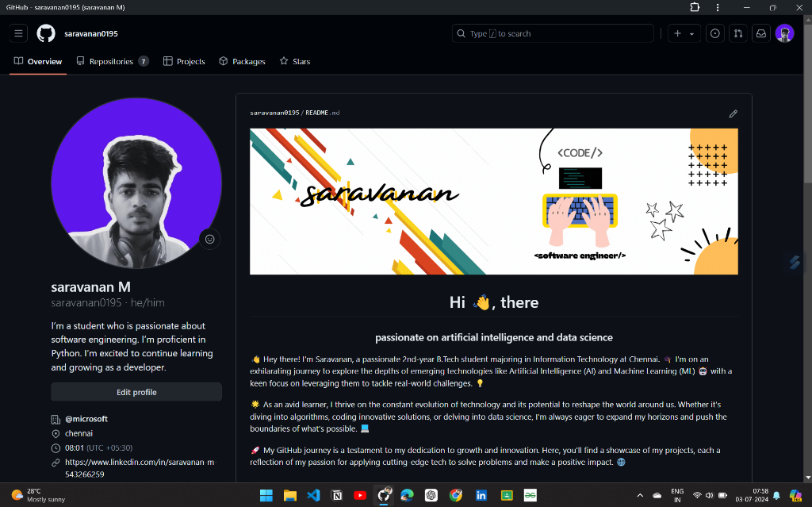Open the browser three-dot menu
Screen dimensions: 812x507
718,7
